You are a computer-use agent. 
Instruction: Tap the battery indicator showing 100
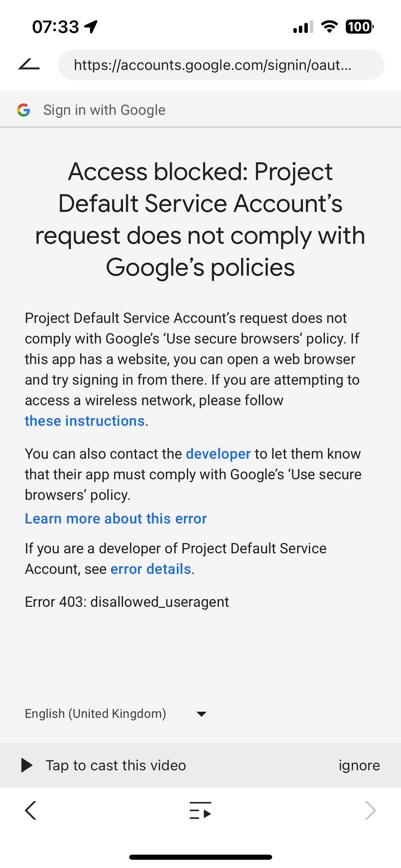(x=359, y=27)
